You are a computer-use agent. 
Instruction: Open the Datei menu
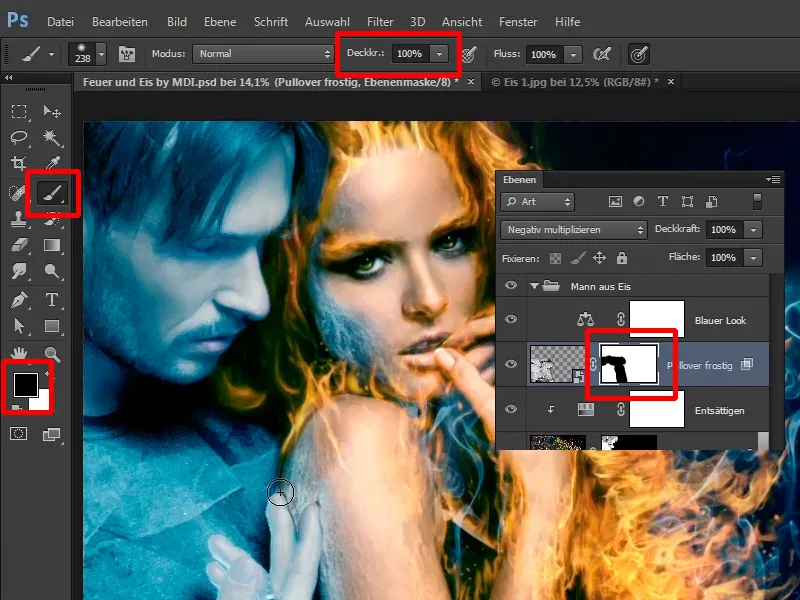tap(60, 22)
